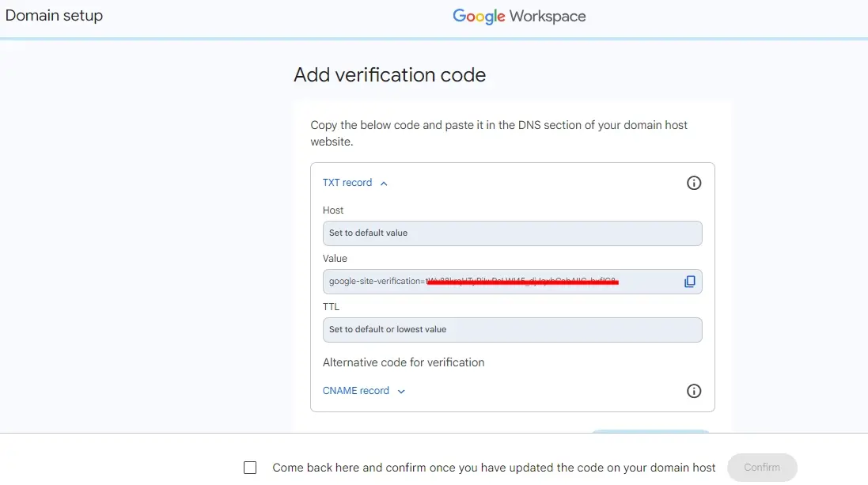
Task: Click the Value label
Action: (x=335, y=259)
